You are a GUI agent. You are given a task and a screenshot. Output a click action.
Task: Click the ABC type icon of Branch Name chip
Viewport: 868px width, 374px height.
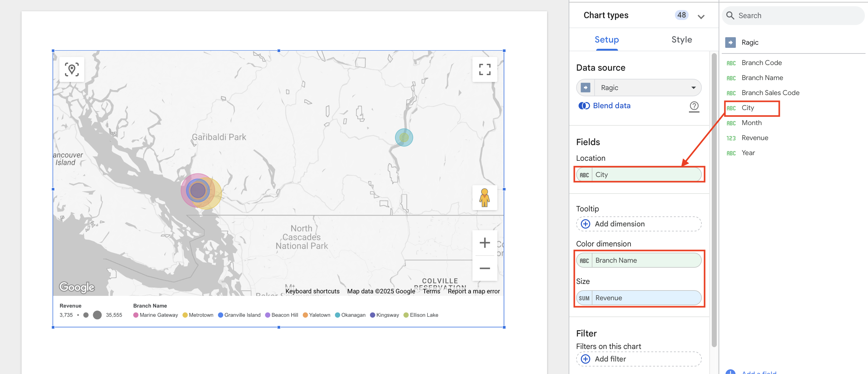click(x=584, y=261)
